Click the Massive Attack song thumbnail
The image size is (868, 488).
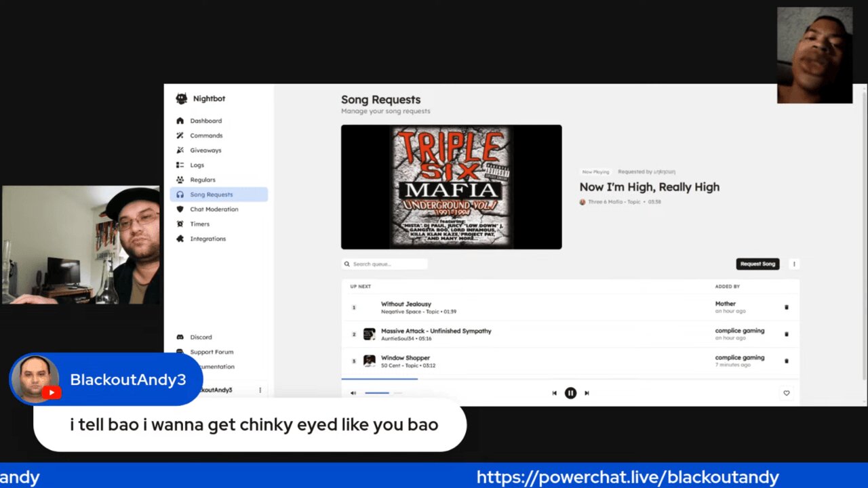(x=369, y=334)
